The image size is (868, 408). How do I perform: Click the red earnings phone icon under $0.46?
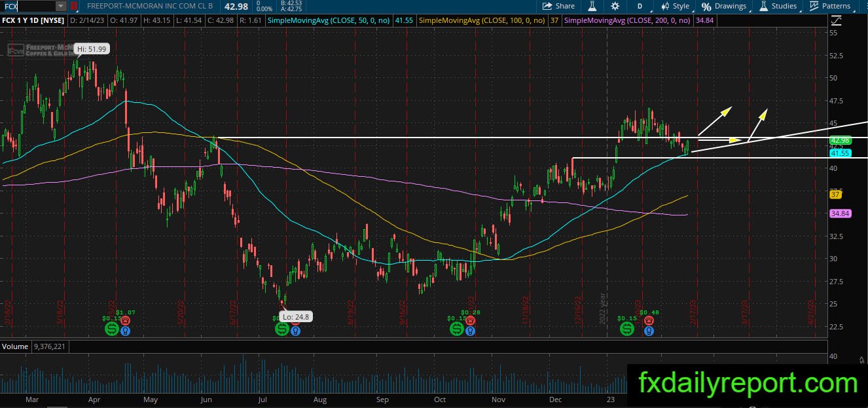pos(648,322)
